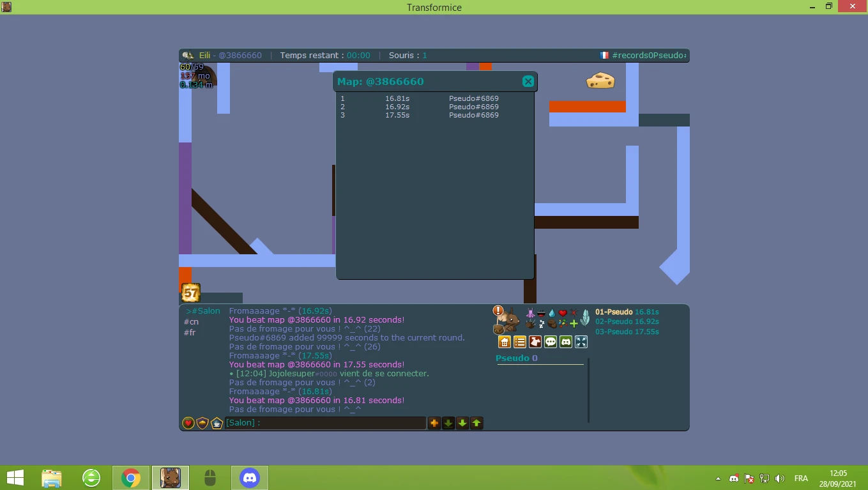
Task: Click the blue feather icon
Action: pyautogui.click(x=585, y=318)
